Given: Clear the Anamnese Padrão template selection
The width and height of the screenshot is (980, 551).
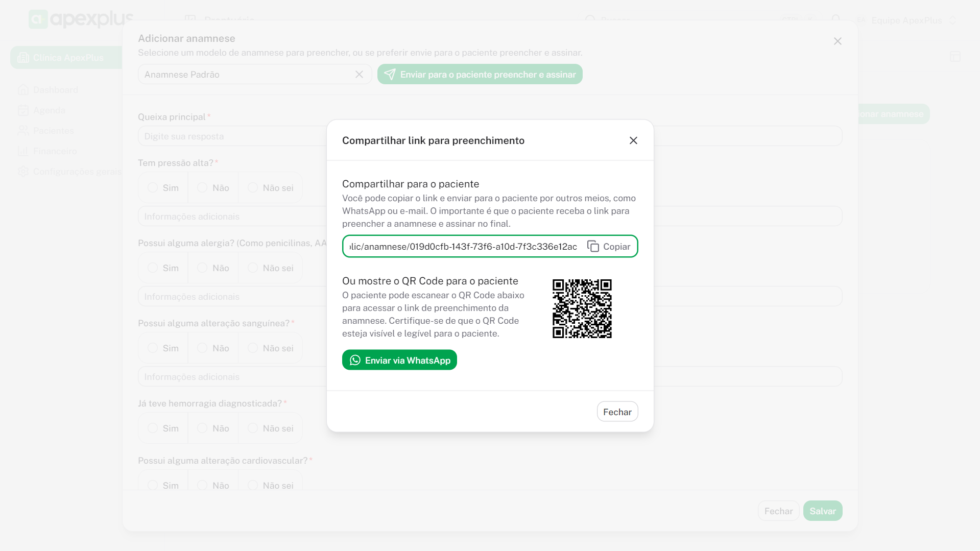Looking at the screenshot, I should click(x=359, y=75).
